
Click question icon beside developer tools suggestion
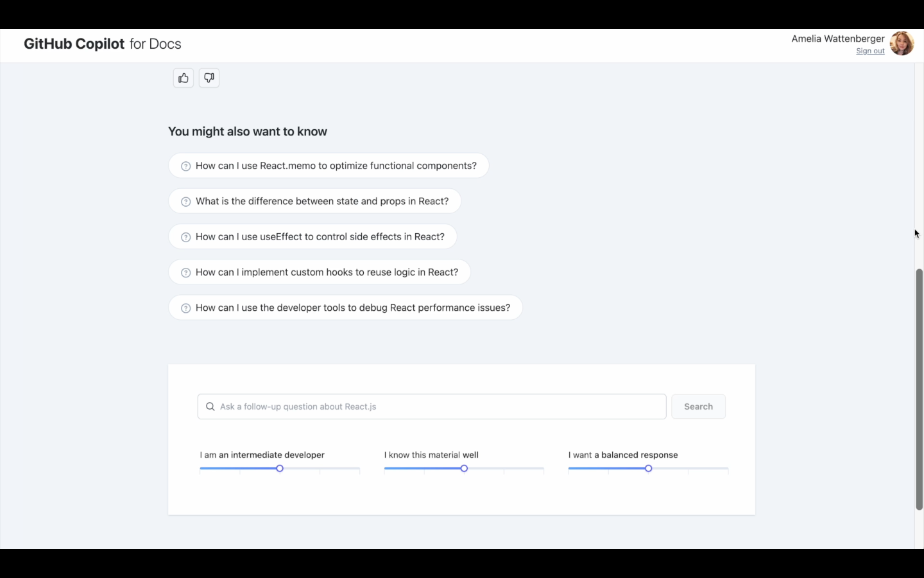click(x=185, y=308)
